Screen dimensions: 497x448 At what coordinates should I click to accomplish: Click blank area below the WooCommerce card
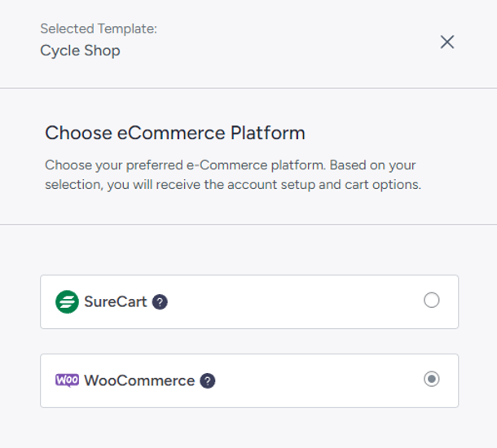coord(248,428)
